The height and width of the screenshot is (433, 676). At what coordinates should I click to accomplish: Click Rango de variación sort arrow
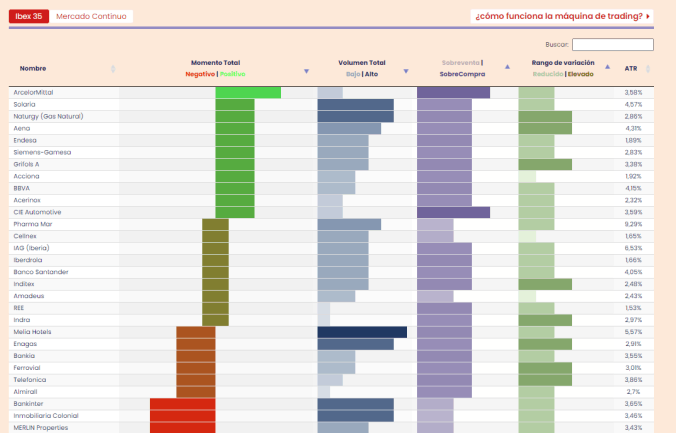pos(607,67)
